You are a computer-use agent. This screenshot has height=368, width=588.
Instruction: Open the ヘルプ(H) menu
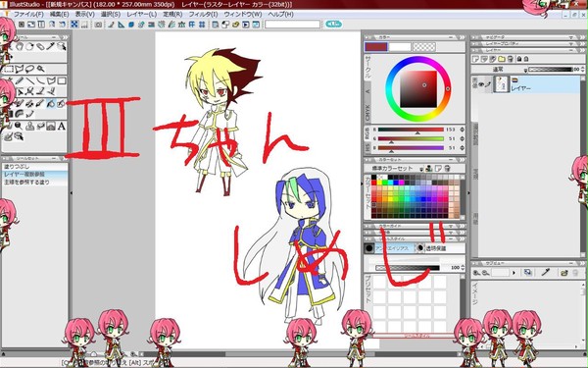click(x=280, y=15)
